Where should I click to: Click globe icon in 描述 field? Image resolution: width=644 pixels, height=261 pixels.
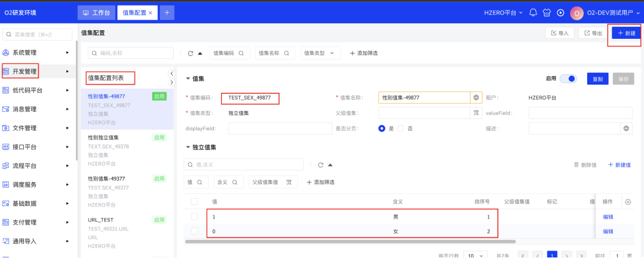(x=626, y=128)
